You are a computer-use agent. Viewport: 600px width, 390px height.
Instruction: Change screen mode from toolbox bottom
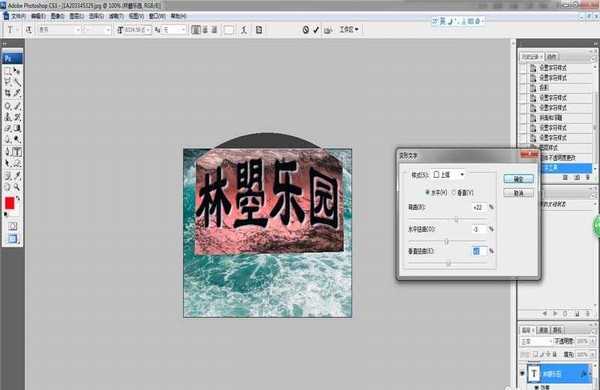tap(12, 239)
